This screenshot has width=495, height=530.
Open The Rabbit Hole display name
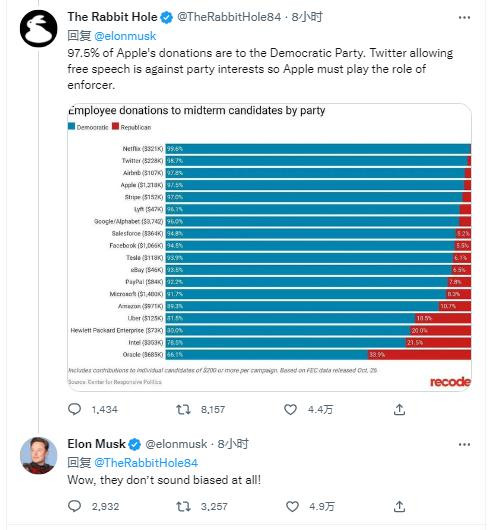(112, 17)
